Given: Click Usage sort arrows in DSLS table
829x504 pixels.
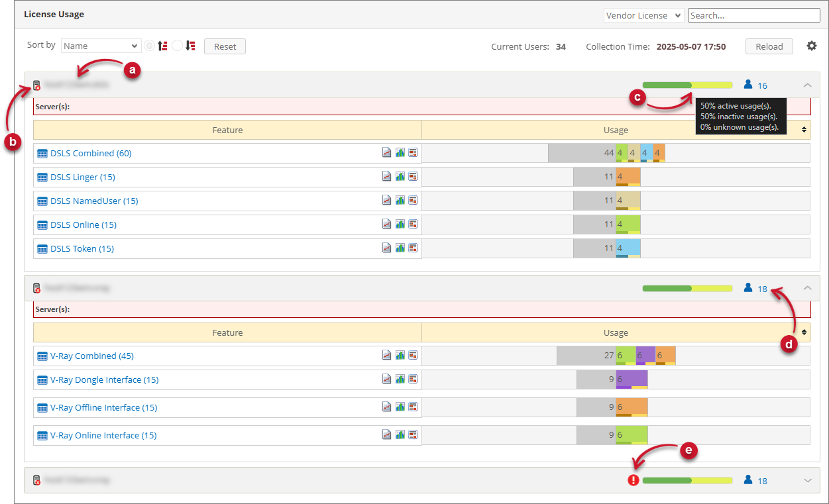Looking at the screenshot, I should [804, 130].
